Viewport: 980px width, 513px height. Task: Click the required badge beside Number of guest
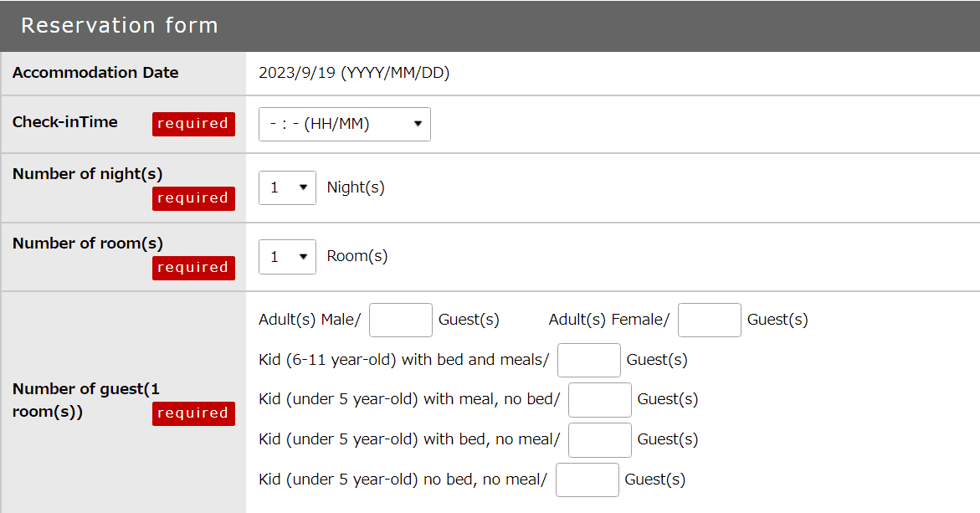[193, 413]
